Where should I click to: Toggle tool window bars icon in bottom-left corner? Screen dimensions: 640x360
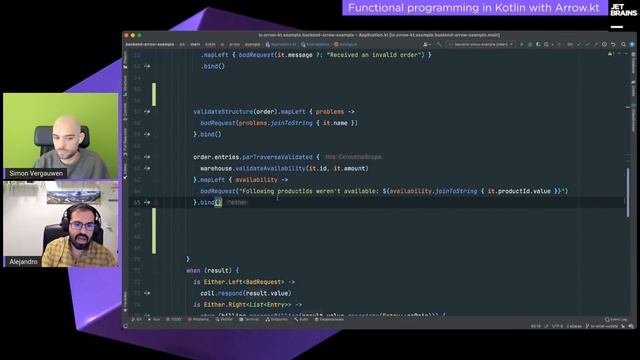[126, 327]
